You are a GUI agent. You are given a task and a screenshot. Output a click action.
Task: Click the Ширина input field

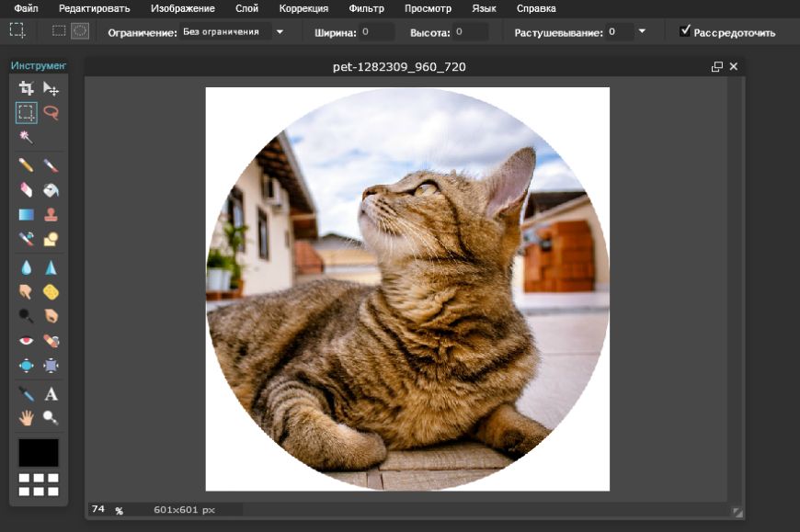(377, 32)
